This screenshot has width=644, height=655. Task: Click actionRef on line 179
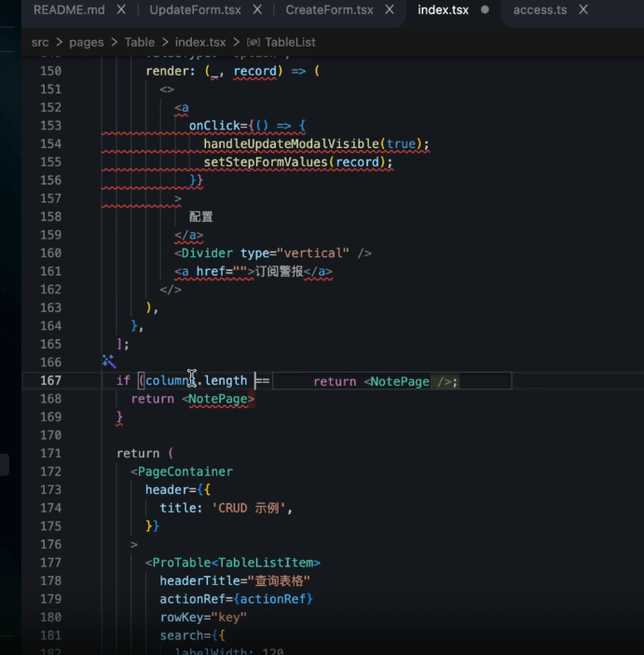pyautogui.click(x=193, y=599)
